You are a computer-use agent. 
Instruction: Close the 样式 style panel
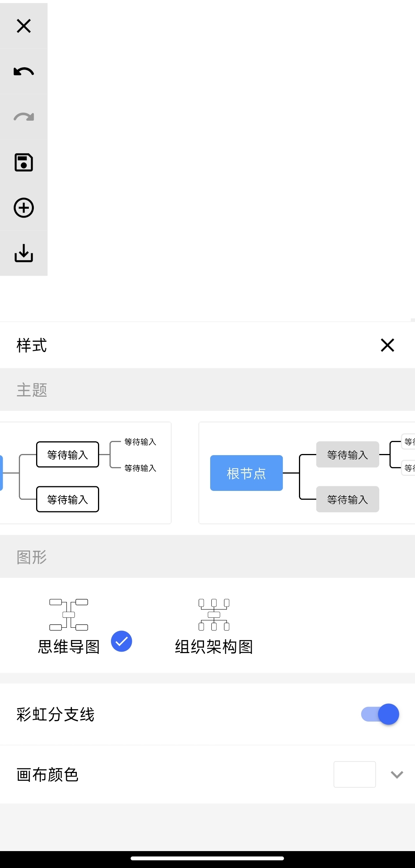coord(387,345)
